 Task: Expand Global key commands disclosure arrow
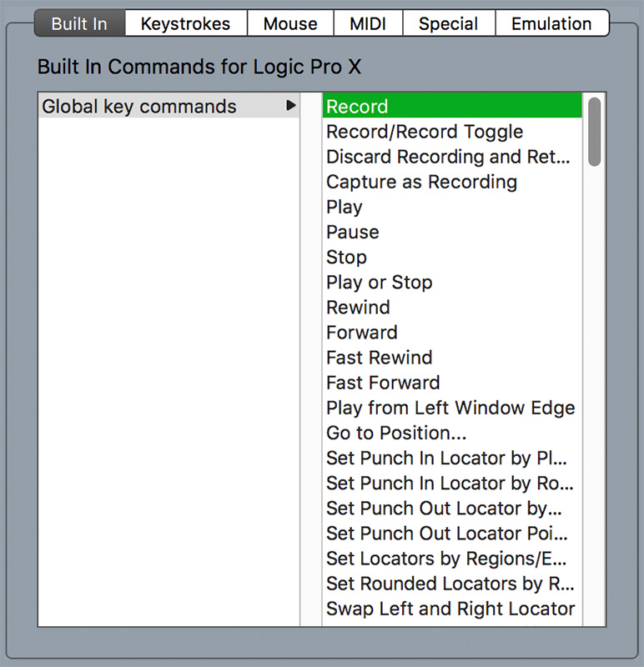pyautogui.click(x=290, y=106)
